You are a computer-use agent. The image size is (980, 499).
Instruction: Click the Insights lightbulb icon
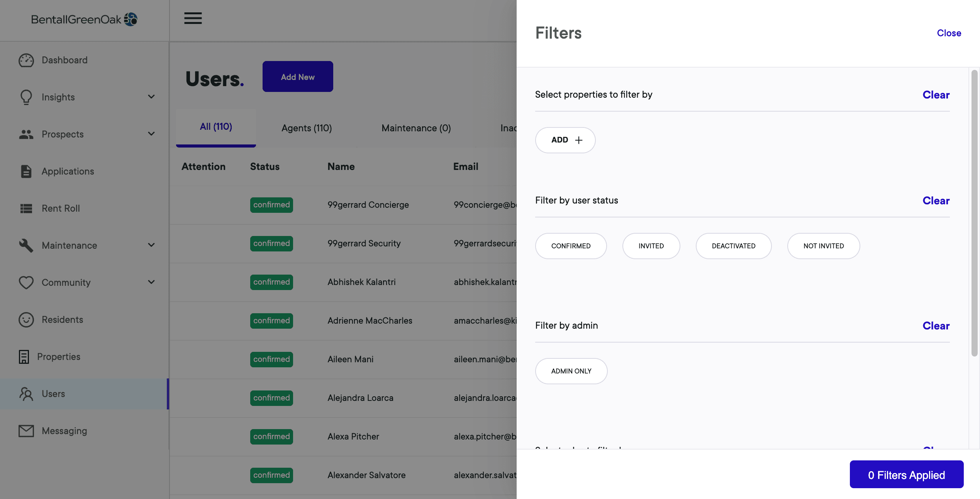pyautogui.click(x=26, y=97)
